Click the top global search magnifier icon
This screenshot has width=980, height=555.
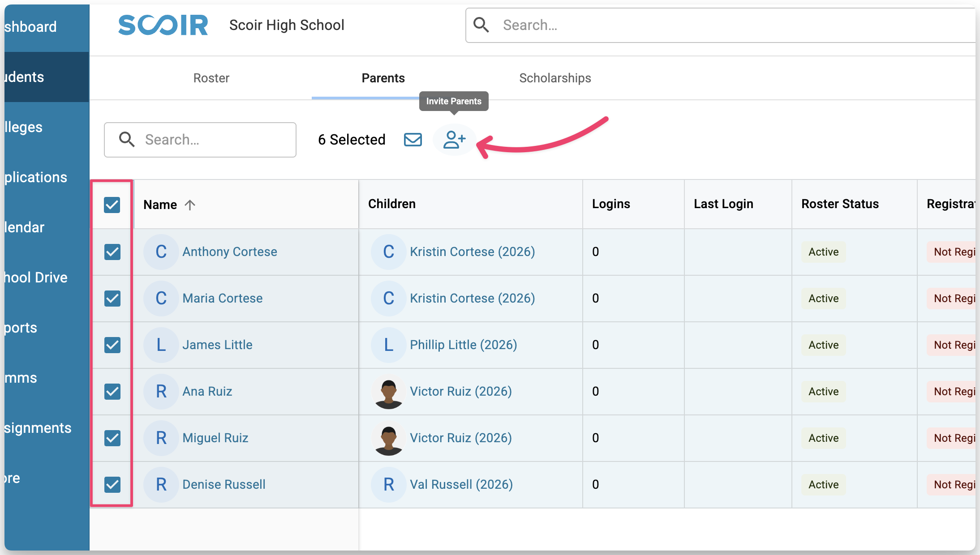pos(481,25)
